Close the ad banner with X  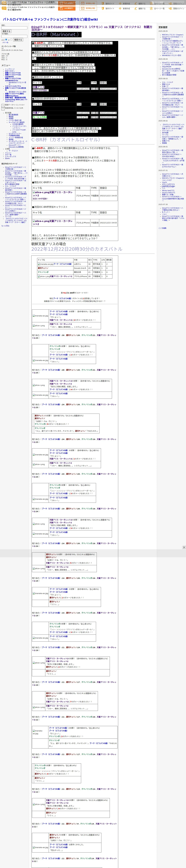[184, 548]
